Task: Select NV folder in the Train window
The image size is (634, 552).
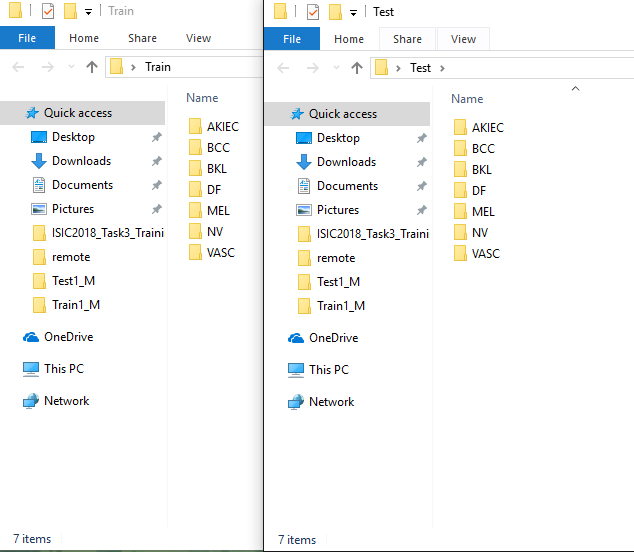Action: (x=206, y=232)
